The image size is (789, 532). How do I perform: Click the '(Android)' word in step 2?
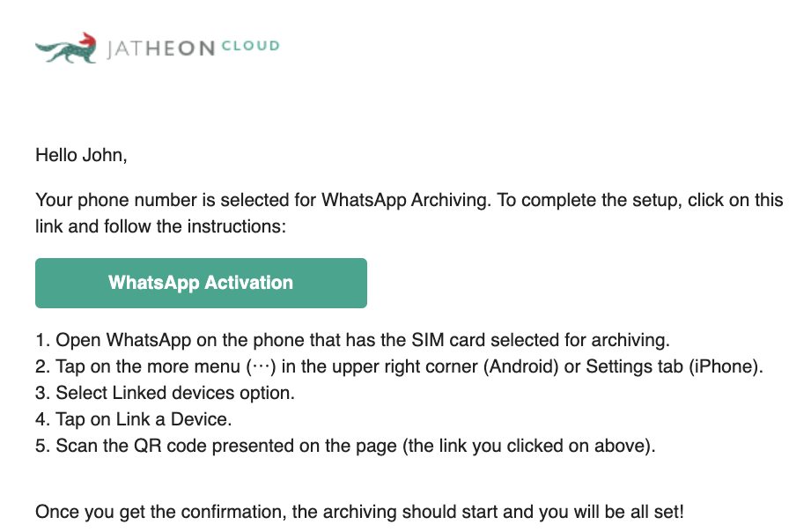point(520,366)
